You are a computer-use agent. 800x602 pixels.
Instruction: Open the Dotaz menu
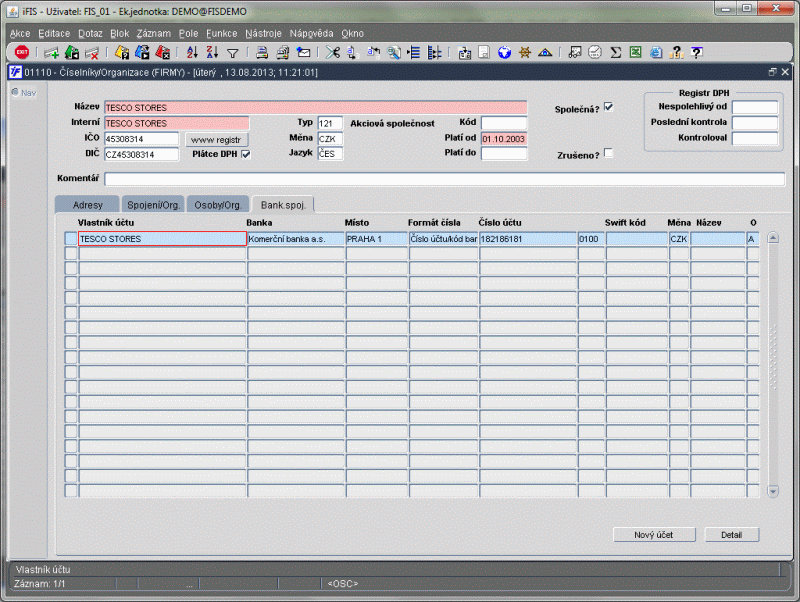point(90,34)
